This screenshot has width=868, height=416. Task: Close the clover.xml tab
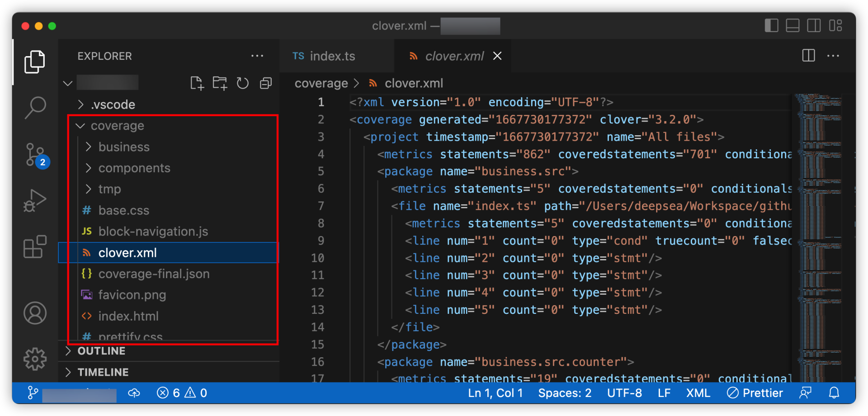tap(497, 56)
